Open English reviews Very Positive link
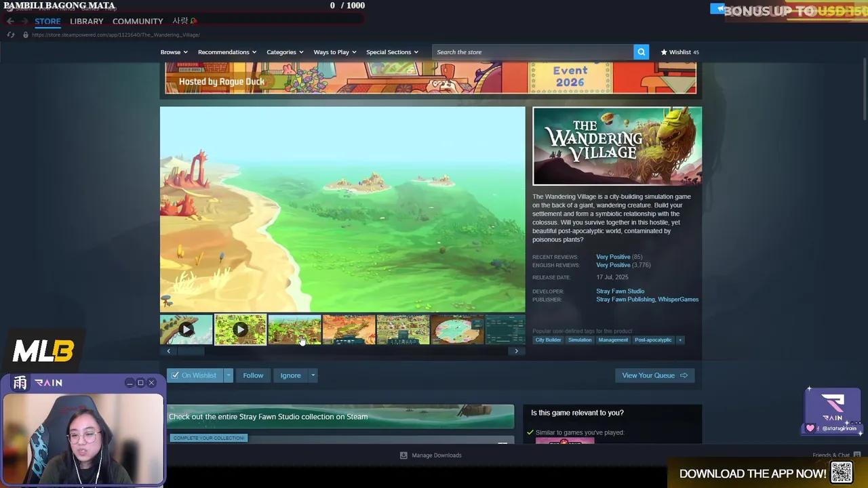This screenshot has width=868, height=488. pos(613,265)
